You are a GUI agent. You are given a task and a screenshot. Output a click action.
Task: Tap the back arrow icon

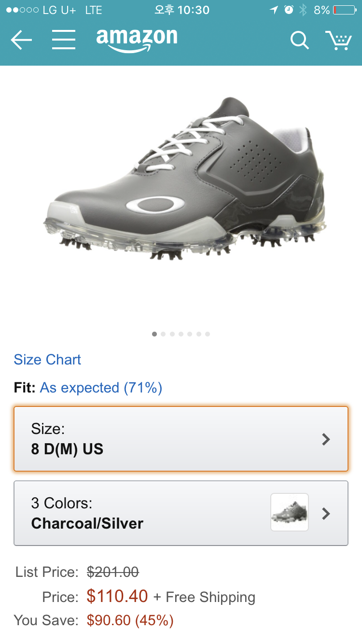21,40
